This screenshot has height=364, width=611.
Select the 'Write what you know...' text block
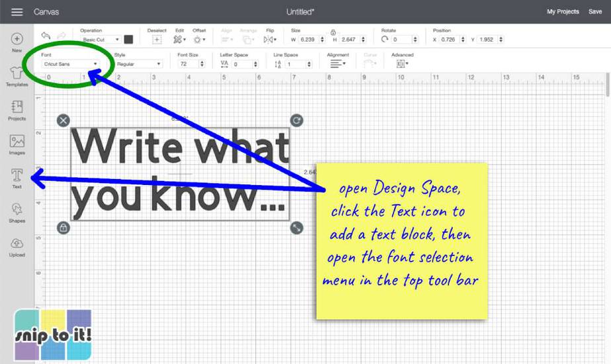(x=180, y=174)
